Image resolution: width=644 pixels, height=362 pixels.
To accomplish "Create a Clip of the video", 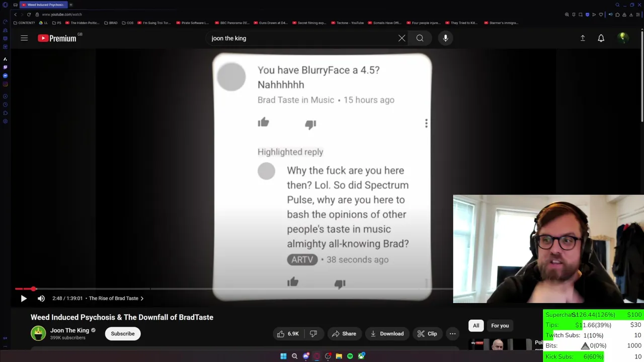I will [x=427, y=334].
